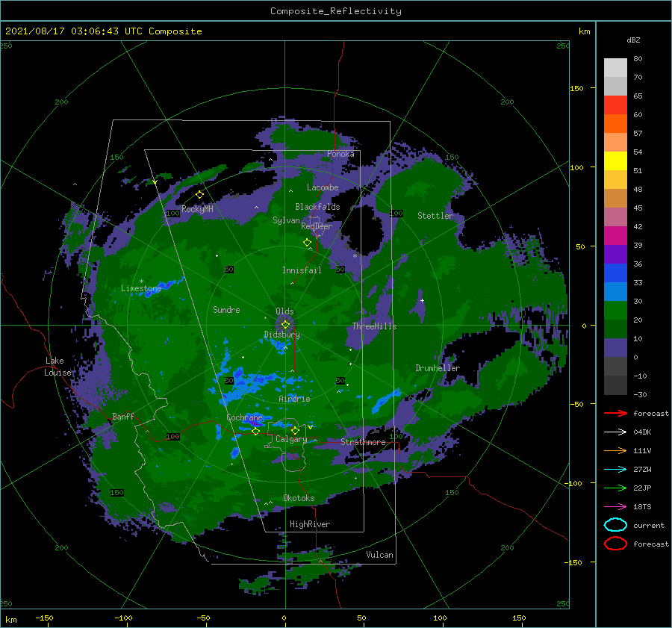Select the 30 dBZ light blue swatch

(615, 291)
